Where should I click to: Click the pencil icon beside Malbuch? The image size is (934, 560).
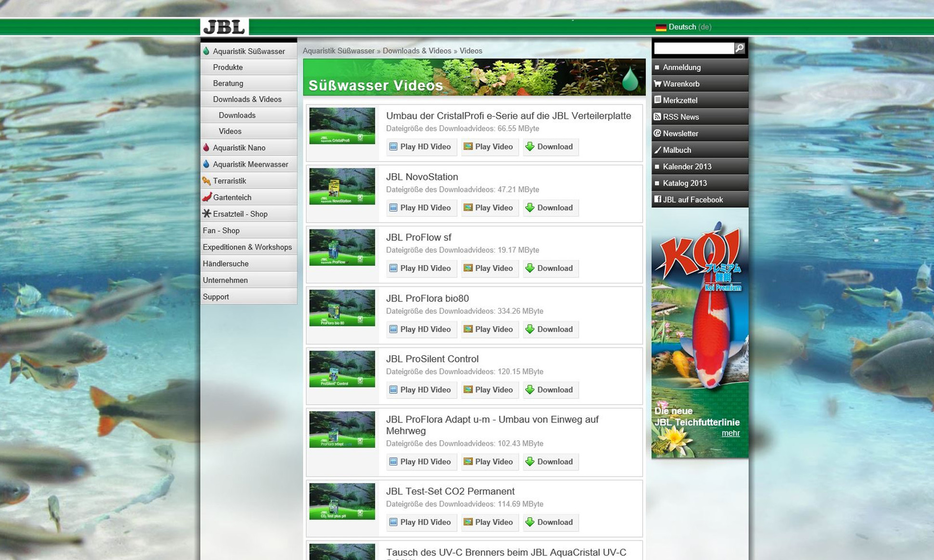click(x=657, y=150)
